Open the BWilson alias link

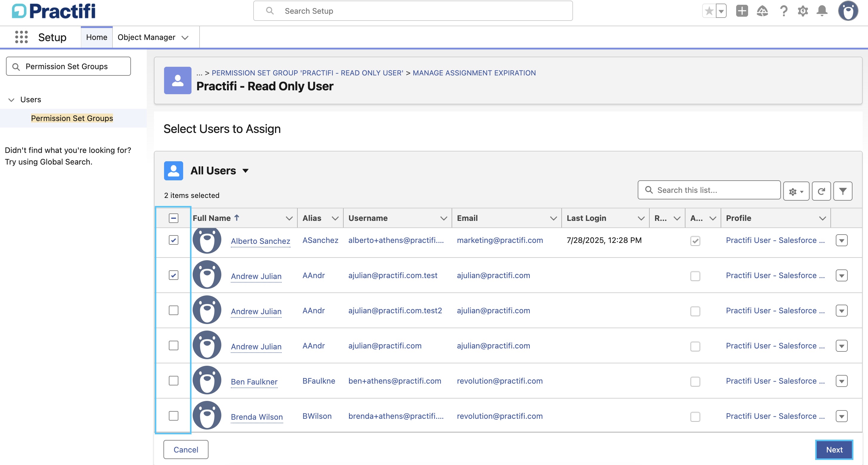coord(317,416)
